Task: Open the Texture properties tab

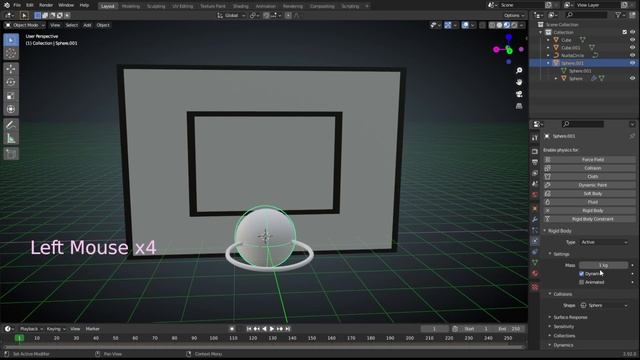Action: point(535,287)
